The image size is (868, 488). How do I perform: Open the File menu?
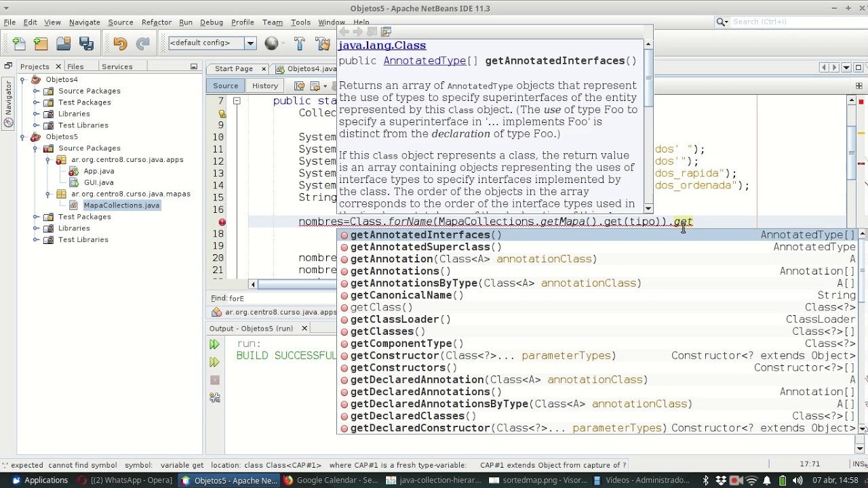pyautogui.click(x=9, y=22)
